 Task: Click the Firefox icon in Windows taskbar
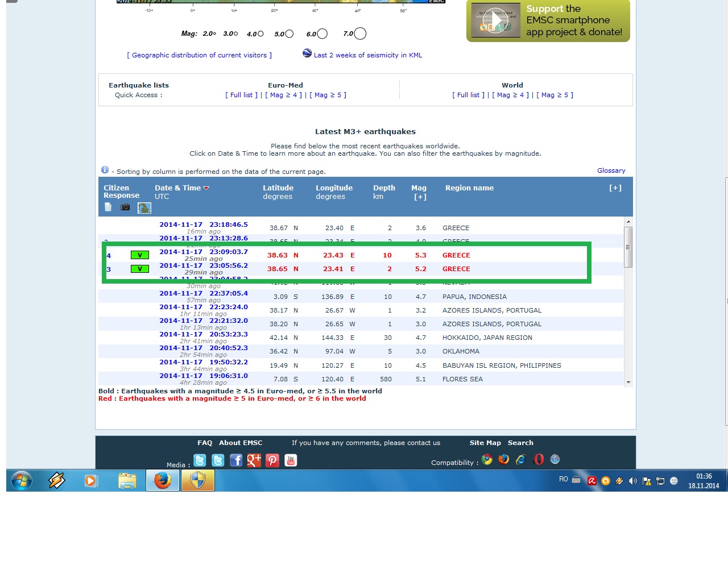163,481
